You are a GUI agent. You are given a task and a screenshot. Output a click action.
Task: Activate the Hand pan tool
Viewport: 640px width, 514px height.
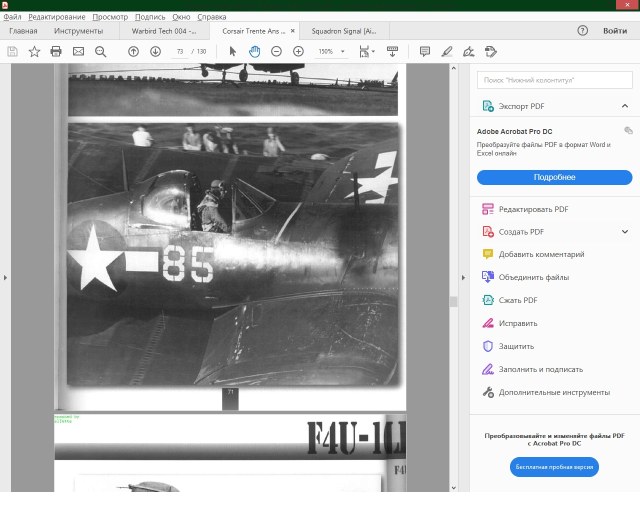click(254, 51)
